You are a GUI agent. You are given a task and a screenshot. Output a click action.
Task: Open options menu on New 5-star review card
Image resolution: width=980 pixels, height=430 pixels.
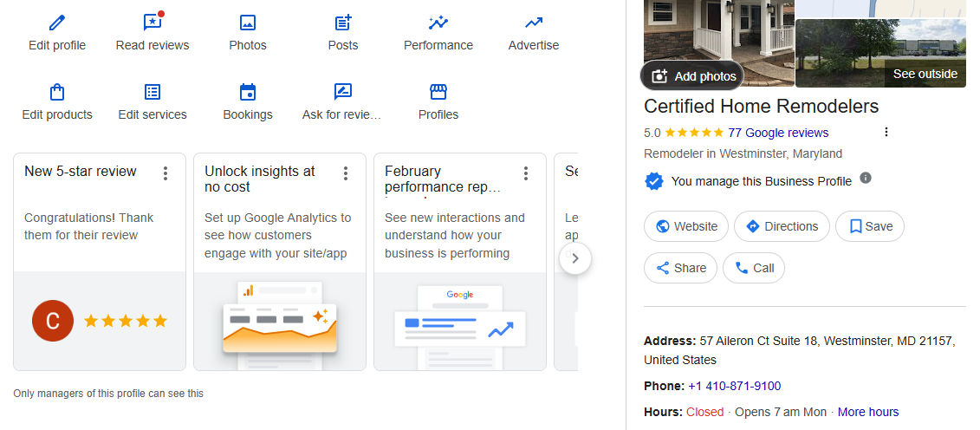coord(165,173)
